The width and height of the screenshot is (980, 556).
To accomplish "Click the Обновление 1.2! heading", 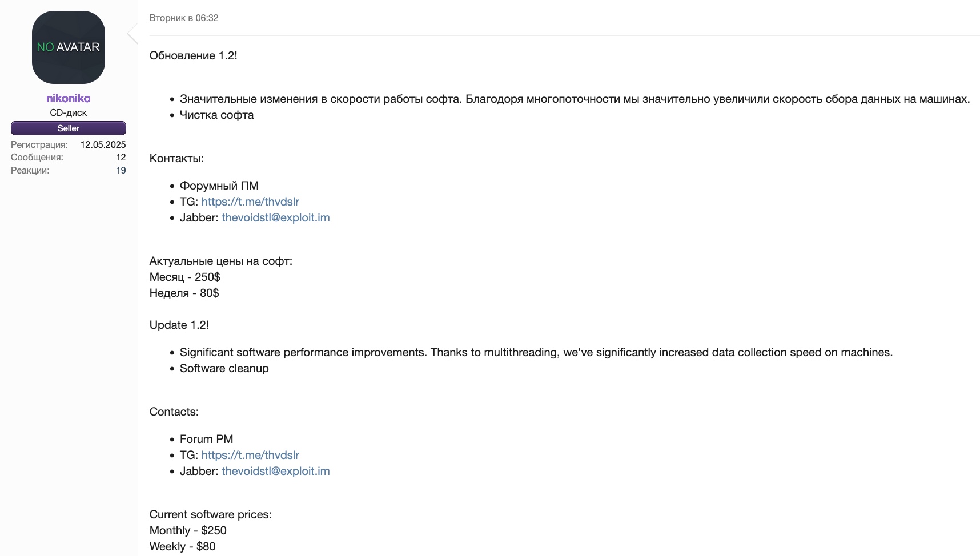I will pos(193,55).
